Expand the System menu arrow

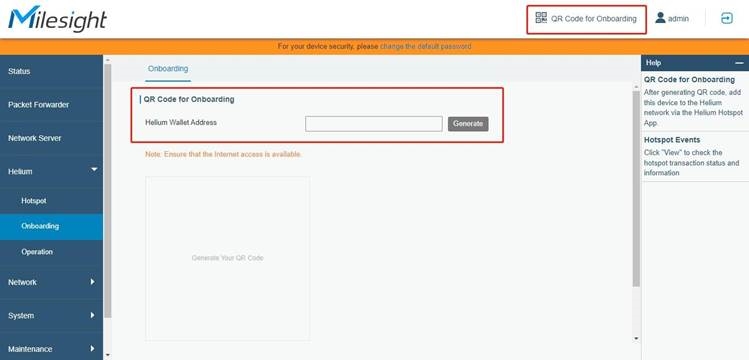pos(93,315)
